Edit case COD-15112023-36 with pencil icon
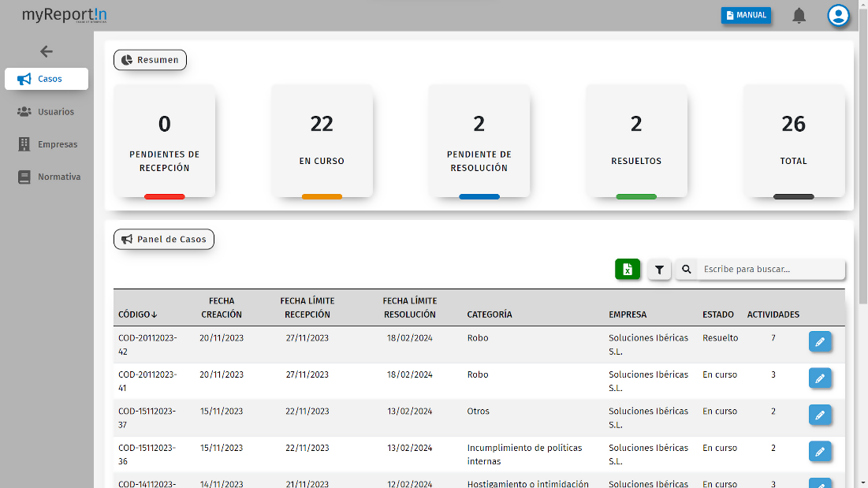 (x=820, y=452)
